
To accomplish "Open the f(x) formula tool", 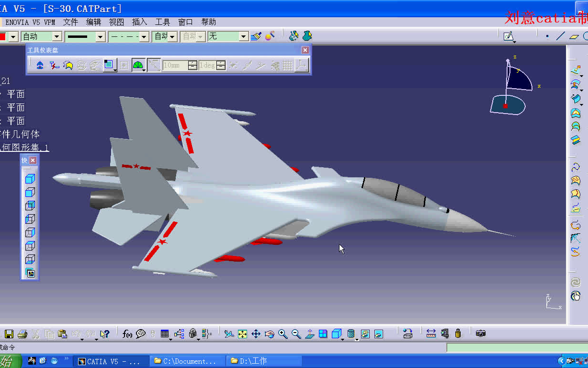I will click(x=127, y=333).
